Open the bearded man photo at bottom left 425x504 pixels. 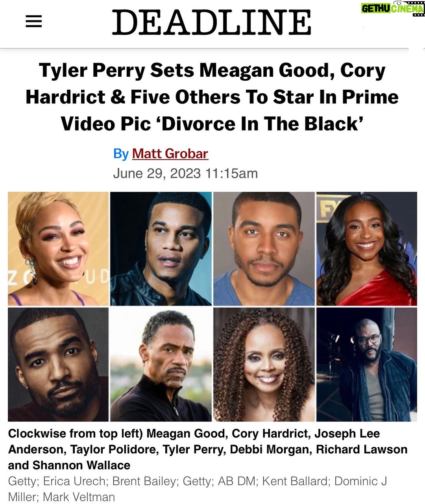[x=58, y=364]
